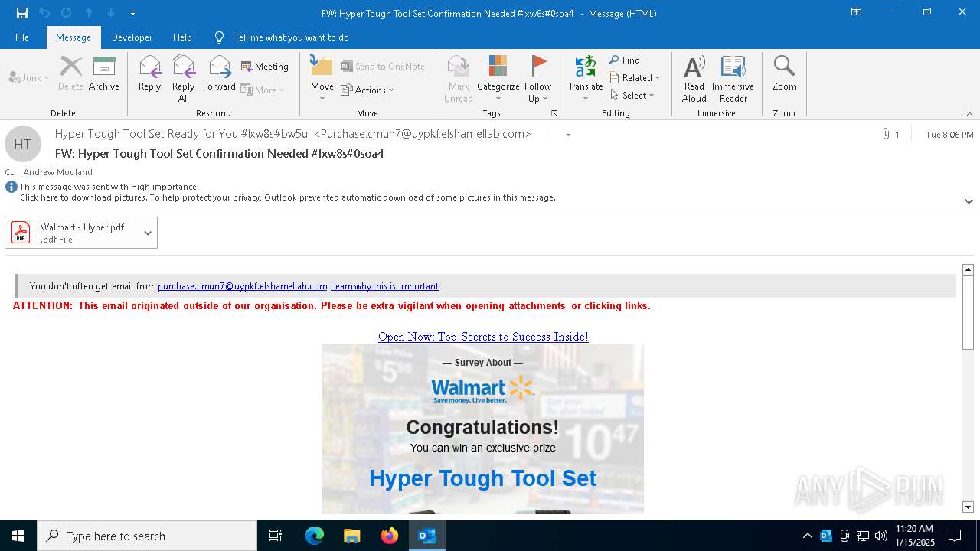Open the Learn why this is important link
The width and height of the screenshot is (980, 551).
(384, 286)
